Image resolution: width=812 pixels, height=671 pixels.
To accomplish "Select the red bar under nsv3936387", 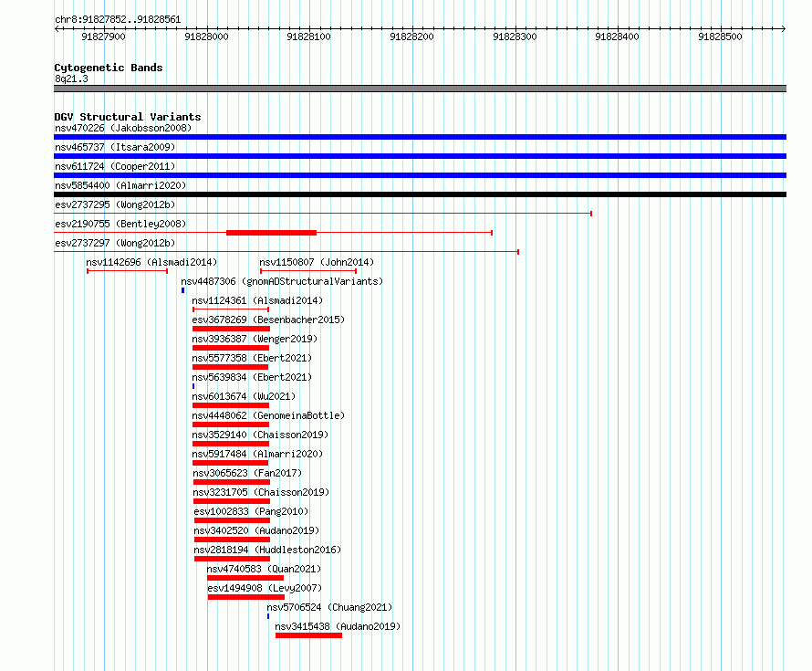I will [231, 348].
